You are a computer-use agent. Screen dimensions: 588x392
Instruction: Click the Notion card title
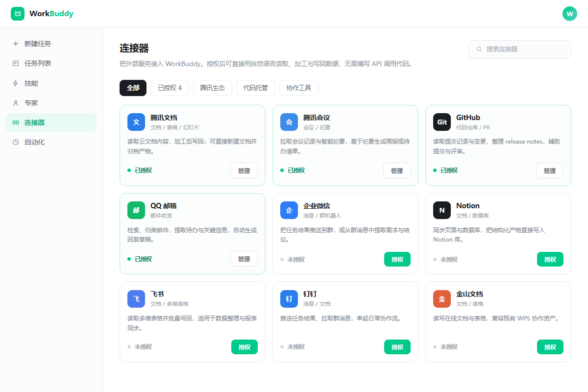click(x=468, y=206)
